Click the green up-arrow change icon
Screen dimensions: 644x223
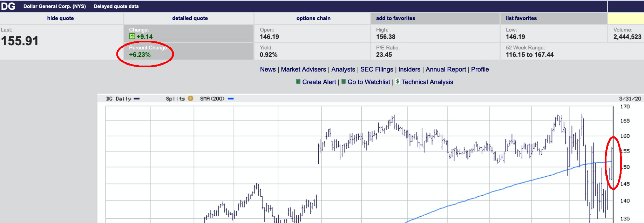(132, 36)
